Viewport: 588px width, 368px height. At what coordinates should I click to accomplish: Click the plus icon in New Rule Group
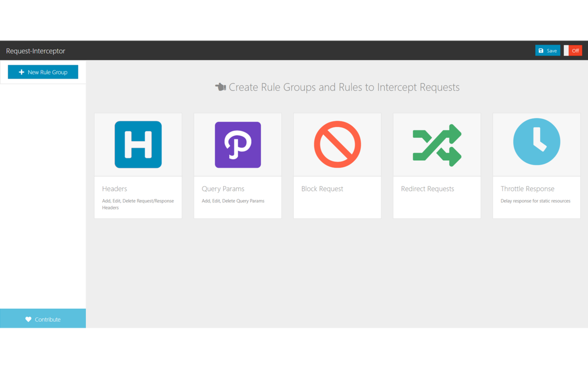tap(21, 72)
